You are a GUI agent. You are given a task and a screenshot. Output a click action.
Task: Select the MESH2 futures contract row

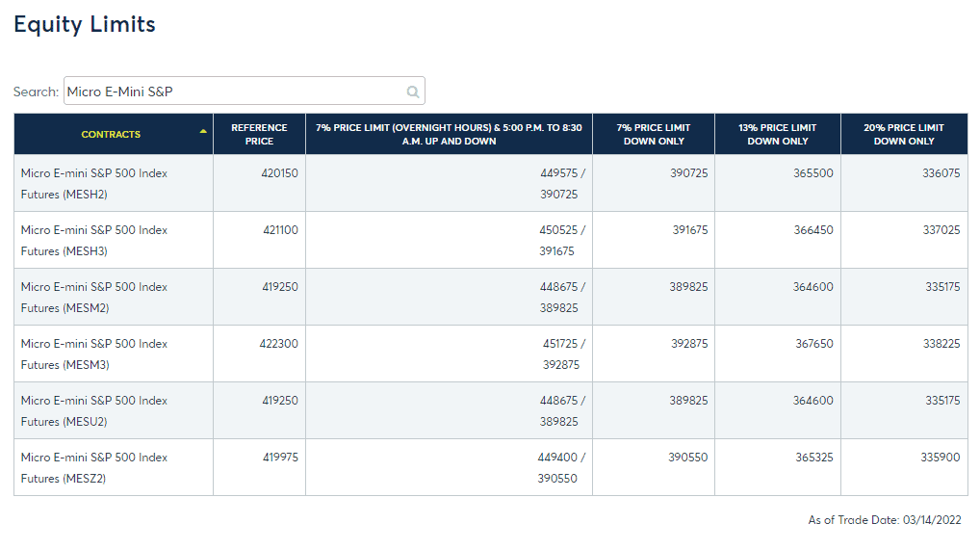491,183
